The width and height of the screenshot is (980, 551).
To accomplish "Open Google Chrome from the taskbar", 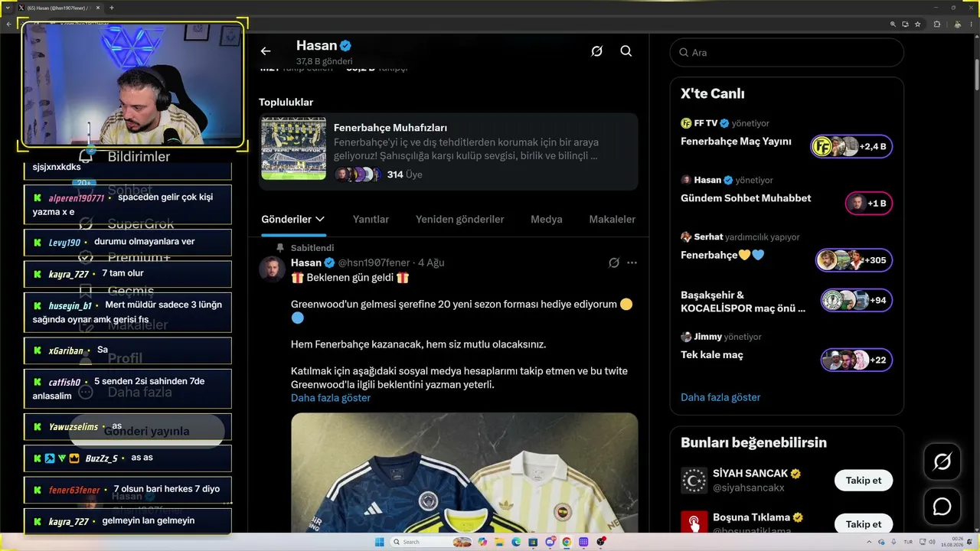I will (x=567, y=542).
